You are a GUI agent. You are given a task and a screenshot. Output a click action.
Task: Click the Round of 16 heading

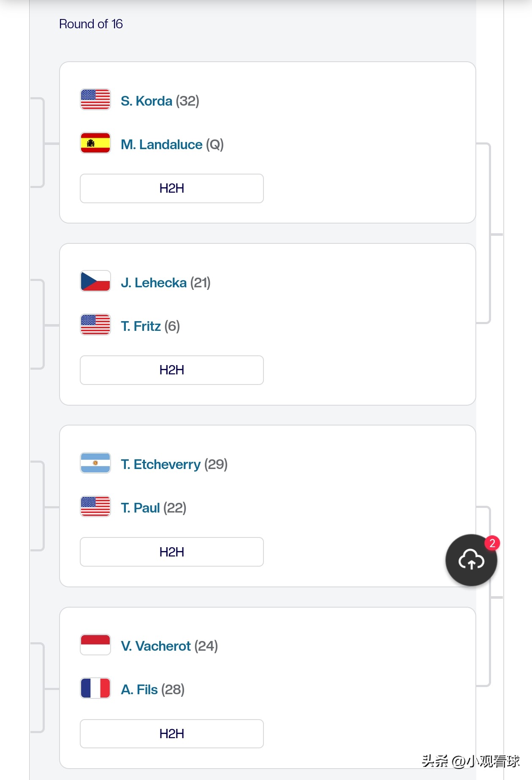pos(91,24)
